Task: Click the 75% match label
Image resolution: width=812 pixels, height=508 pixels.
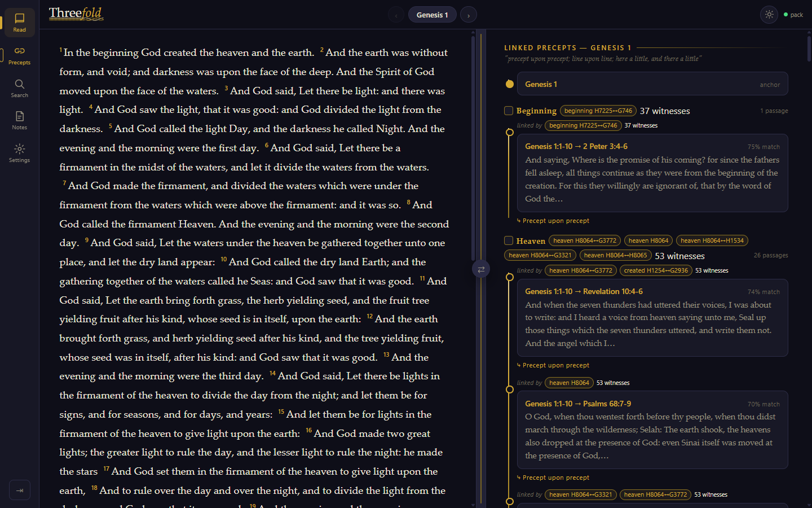Action: pyautogui.click(x=764, y=147)
